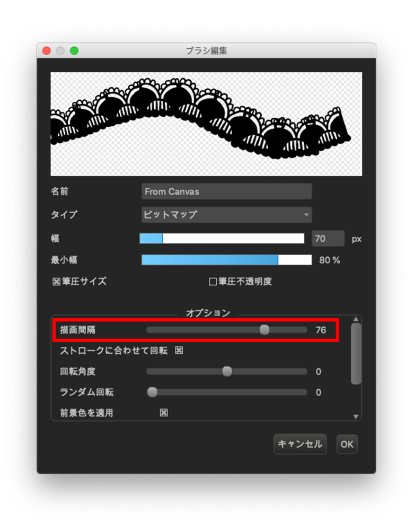
Task: Toggle the 筆圧サイズ checkbox
Action: [x=56, y=282]
